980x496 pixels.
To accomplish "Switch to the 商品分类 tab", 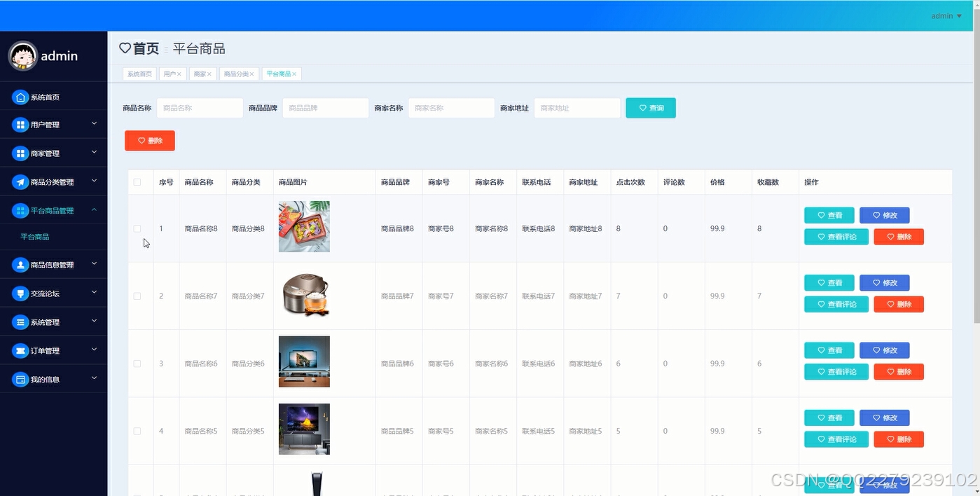I will coord(235,74).
